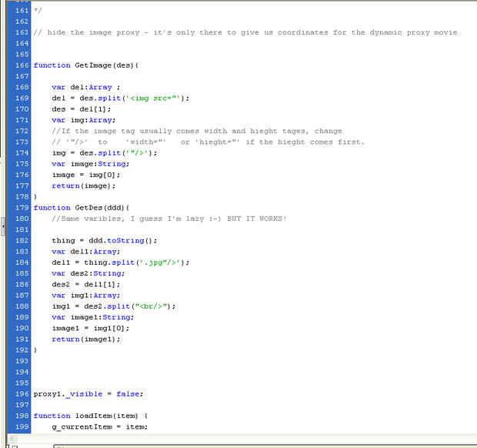Click line number 166 in the gutter
This screenshot has height=448, width=477.
22,65
